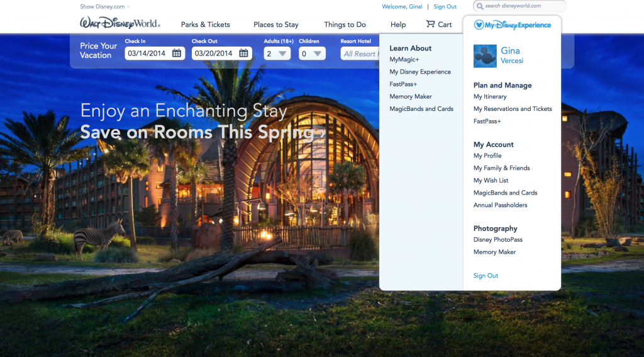
Task: Open MyMagic+ under Learn About
Action: [x=404, y=60]
